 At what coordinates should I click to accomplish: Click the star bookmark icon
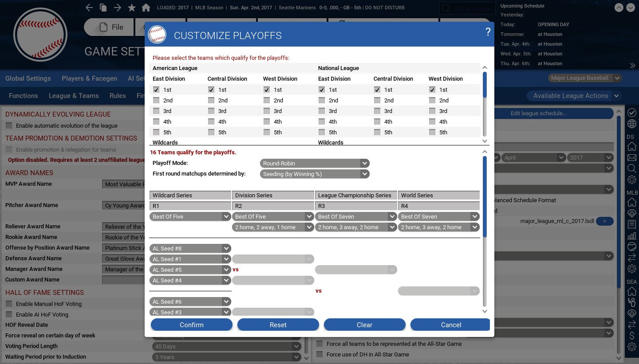coord(132,8)
